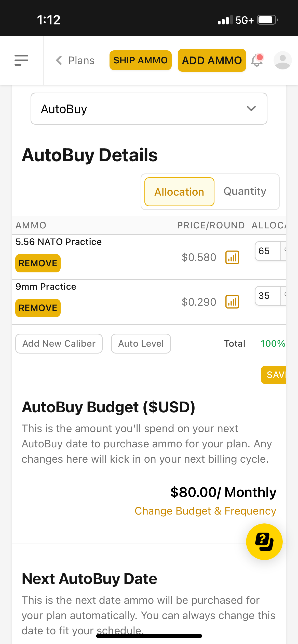Check the battery status icon

click(x=267, y=20)
